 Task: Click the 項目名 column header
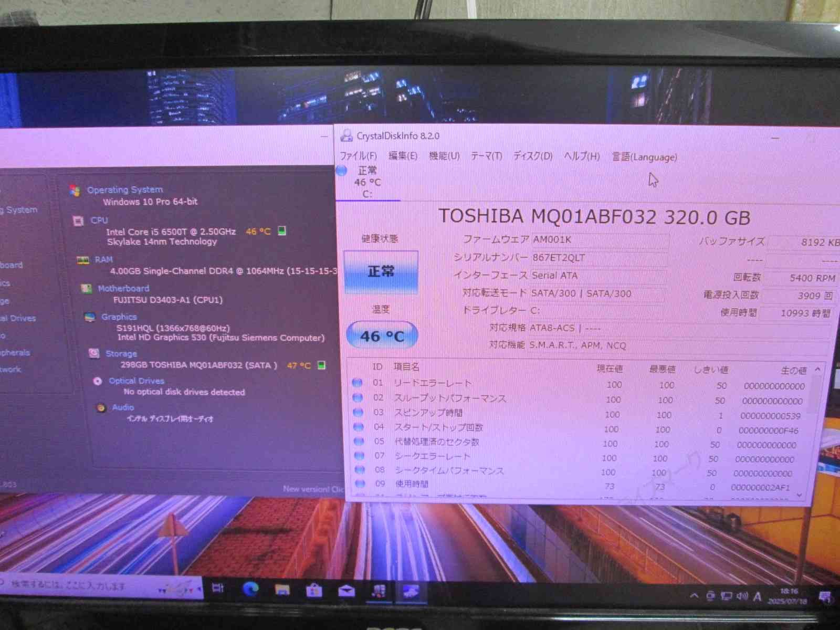click(x=406, y=366)
